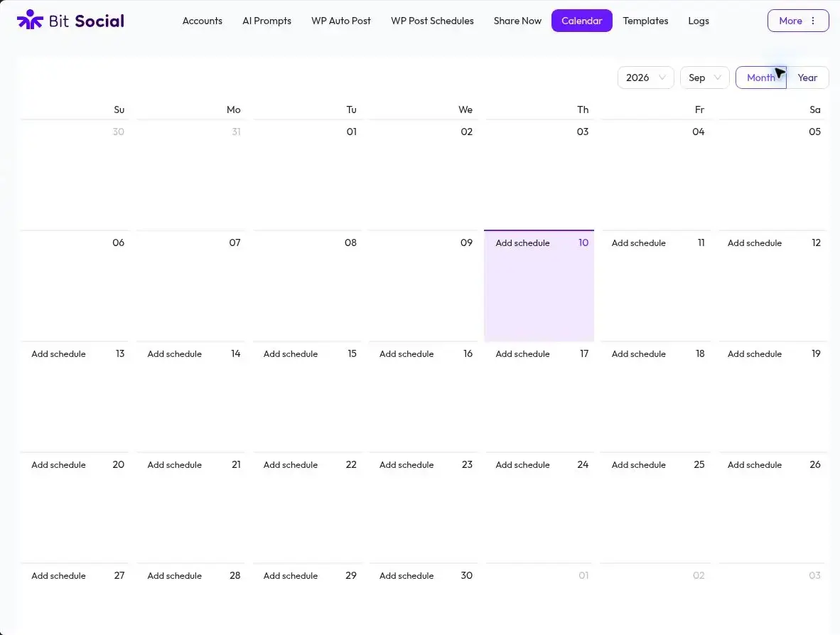This screenshot has width=840, height=635.
Task: Add schedule on day 18
Action: (639, 353)
